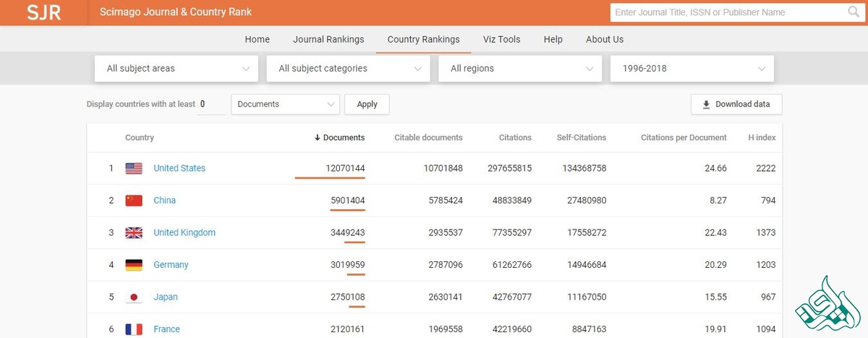This screenshot has height=338, width=868.
Task: Click the Download data button
Action: click(736, 104)
